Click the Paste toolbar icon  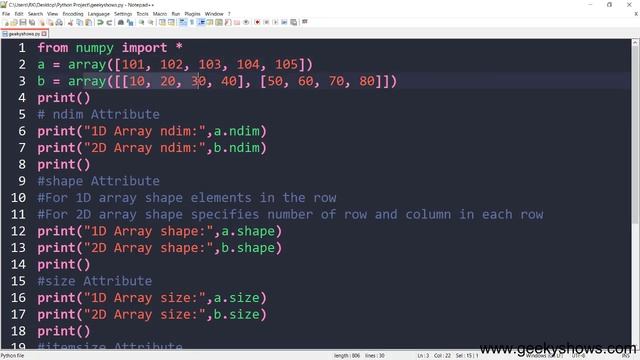pos(88,22)
